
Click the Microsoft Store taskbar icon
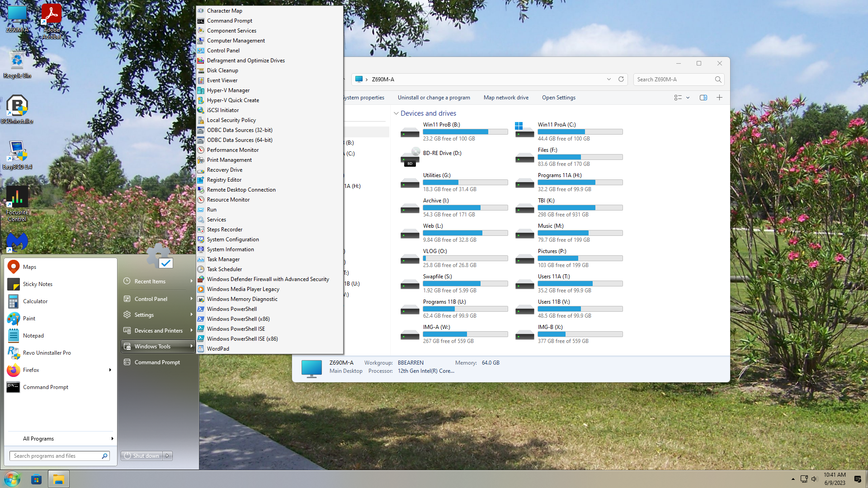(x=37, y=479)
